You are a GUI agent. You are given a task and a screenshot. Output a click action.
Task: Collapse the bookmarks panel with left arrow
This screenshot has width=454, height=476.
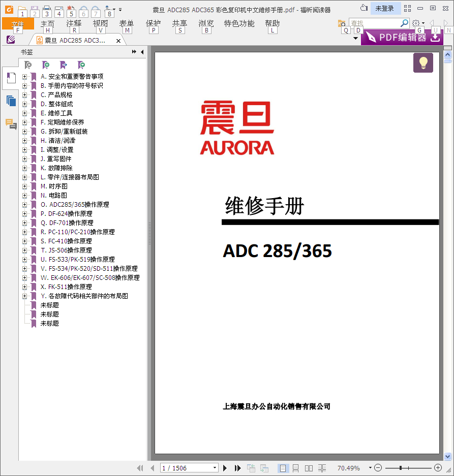[x=142, y=52]
